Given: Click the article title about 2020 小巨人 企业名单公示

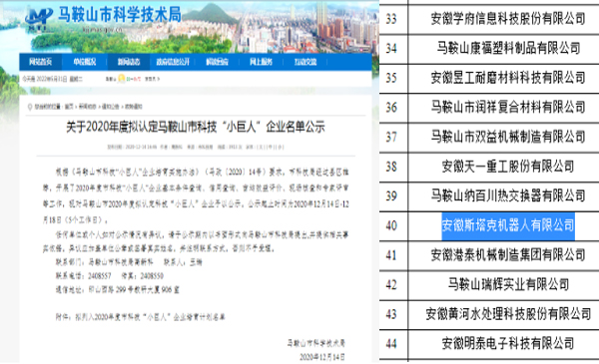Looking at the screenshot, I should pyautogui.click(x=196, y=127).
